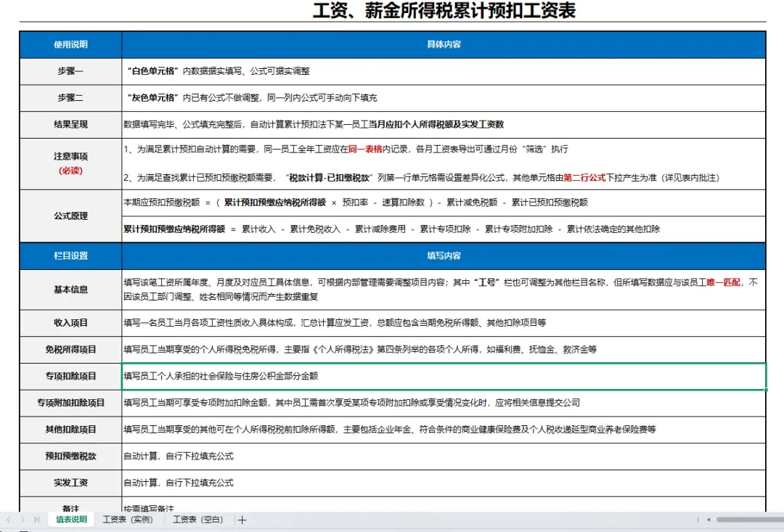784x532 pixels.
Task: Click the 步骤二 cell
Action: [x=70, y=98]
